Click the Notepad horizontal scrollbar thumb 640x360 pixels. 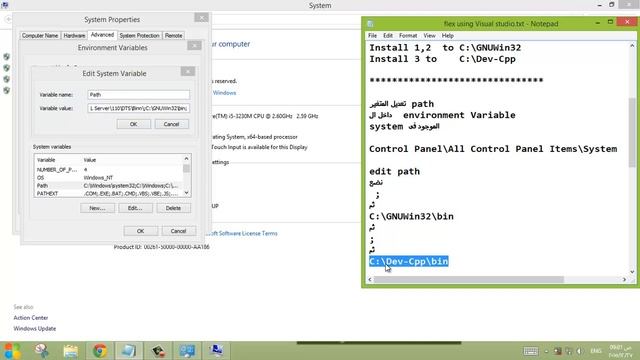469,280
